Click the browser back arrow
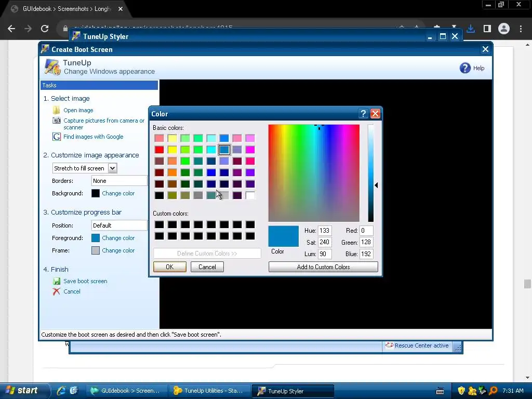This screenshot has height=399, width=532. tap(11, 29)
